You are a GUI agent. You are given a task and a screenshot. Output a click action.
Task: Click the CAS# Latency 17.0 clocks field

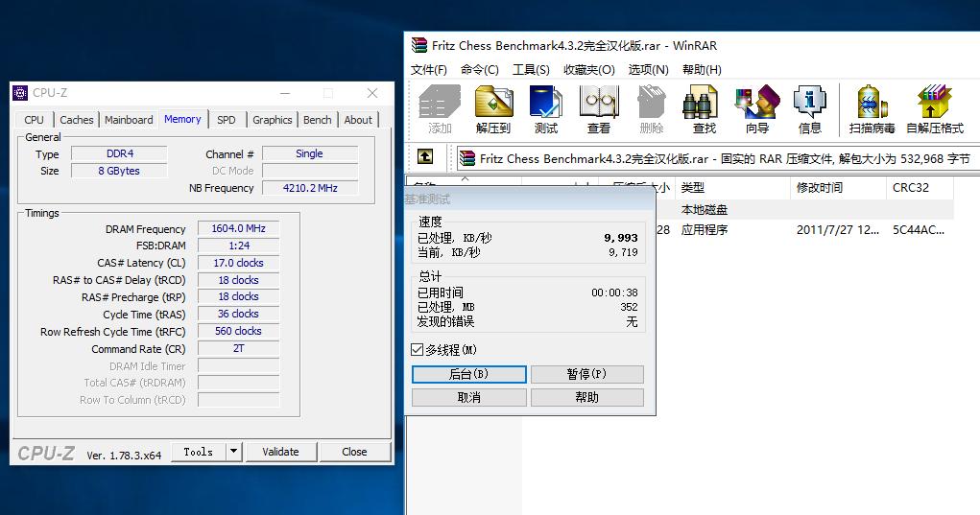tap(238, 263)
